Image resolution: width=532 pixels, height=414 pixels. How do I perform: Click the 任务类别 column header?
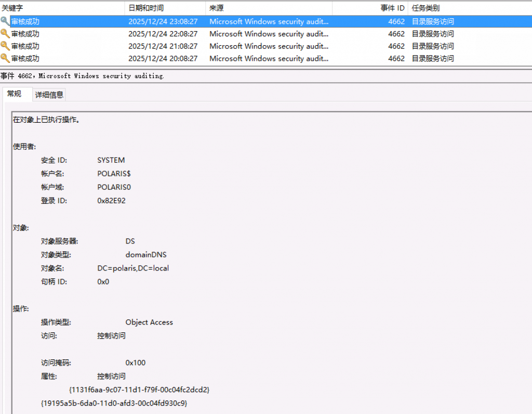click(425, 8)
